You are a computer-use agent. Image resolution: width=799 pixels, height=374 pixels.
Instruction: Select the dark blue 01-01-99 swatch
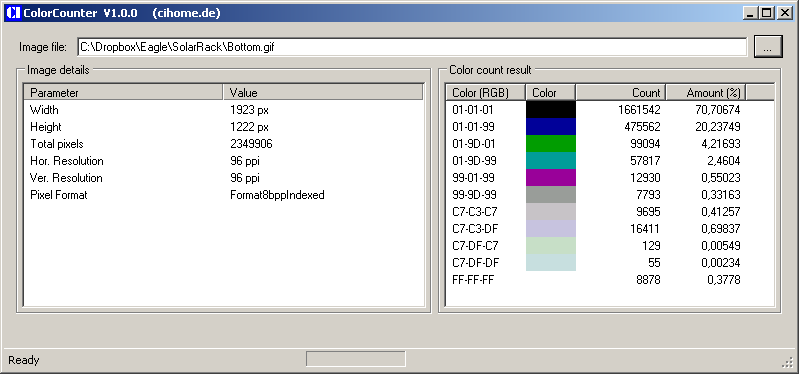tap(551, 126)
